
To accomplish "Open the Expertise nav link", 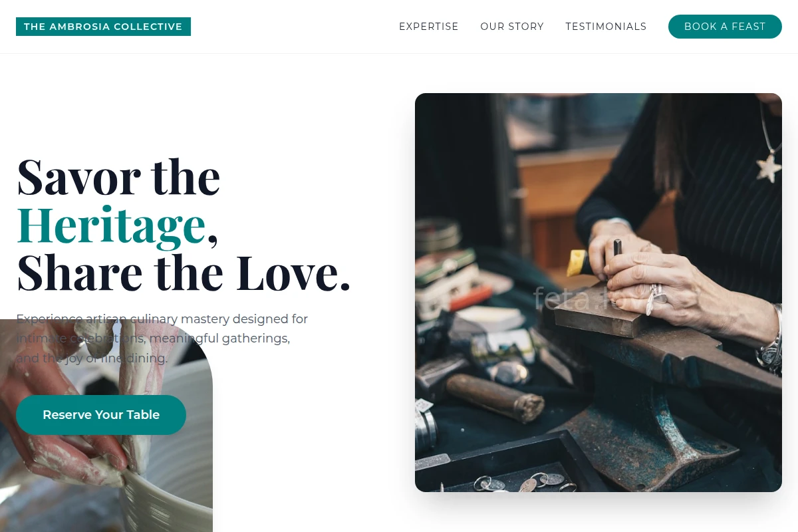I will point(429,27).
